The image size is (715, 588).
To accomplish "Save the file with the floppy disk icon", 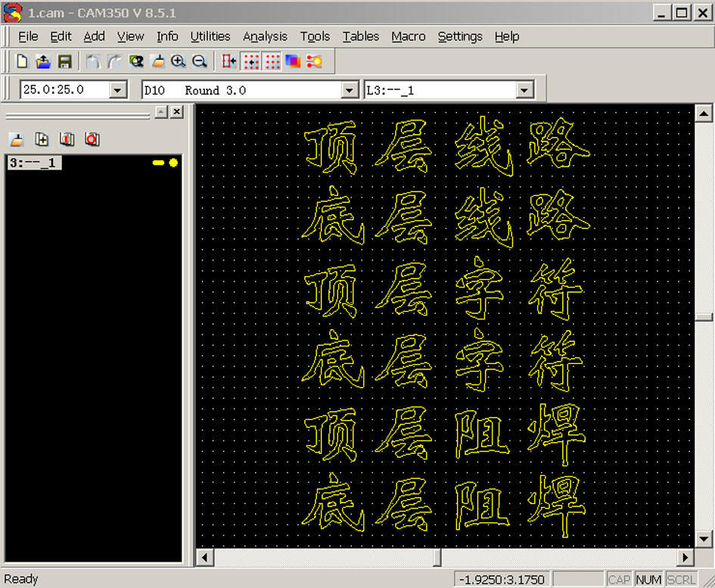I will tap(65, 61).
